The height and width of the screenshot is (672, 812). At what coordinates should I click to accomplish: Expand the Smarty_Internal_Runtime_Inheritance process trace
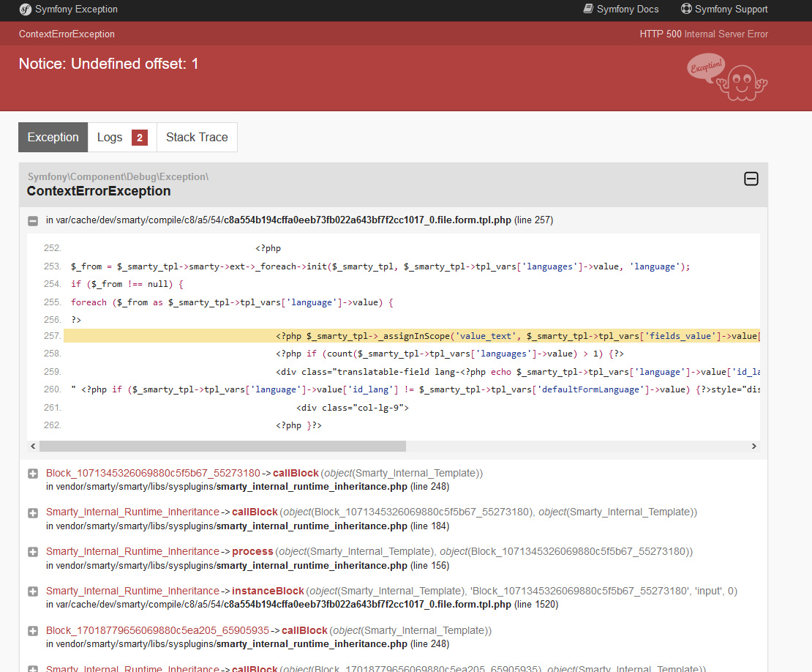(x=33, y=553)
